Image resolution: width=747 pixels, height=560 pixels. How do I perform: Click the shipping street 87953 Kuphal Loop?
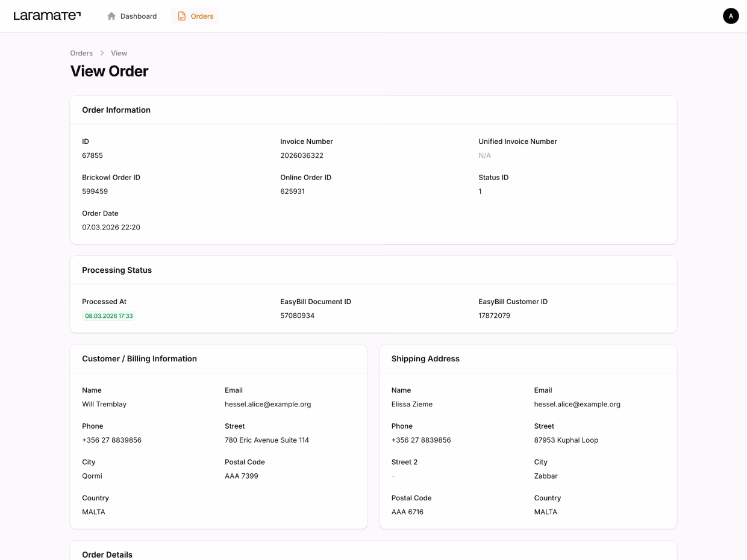coord(566,440)
